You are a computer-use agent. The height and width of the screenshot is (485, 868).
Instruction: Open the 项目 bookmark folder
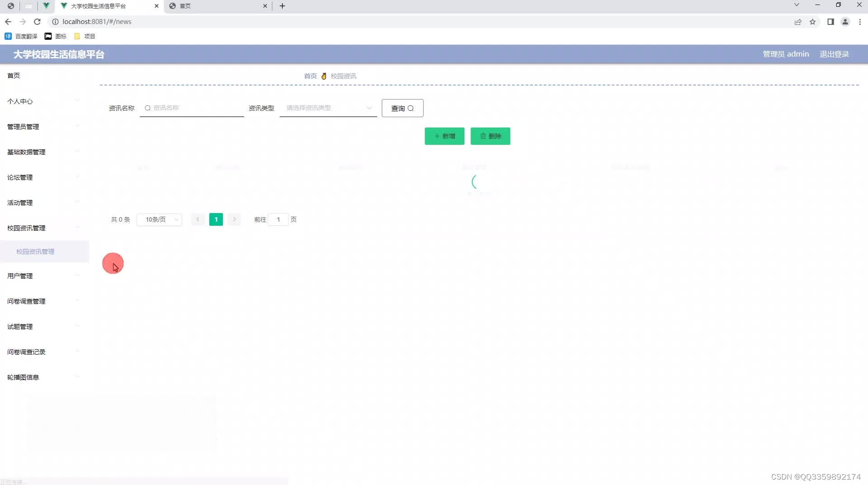pyautogui.click(x=85, y=36)
